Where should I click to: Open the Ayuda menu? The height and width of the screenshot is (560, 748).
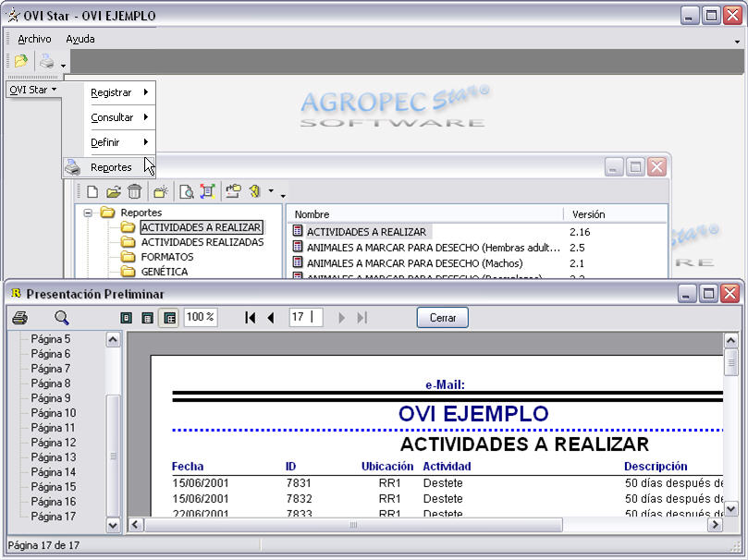(80, 39)
